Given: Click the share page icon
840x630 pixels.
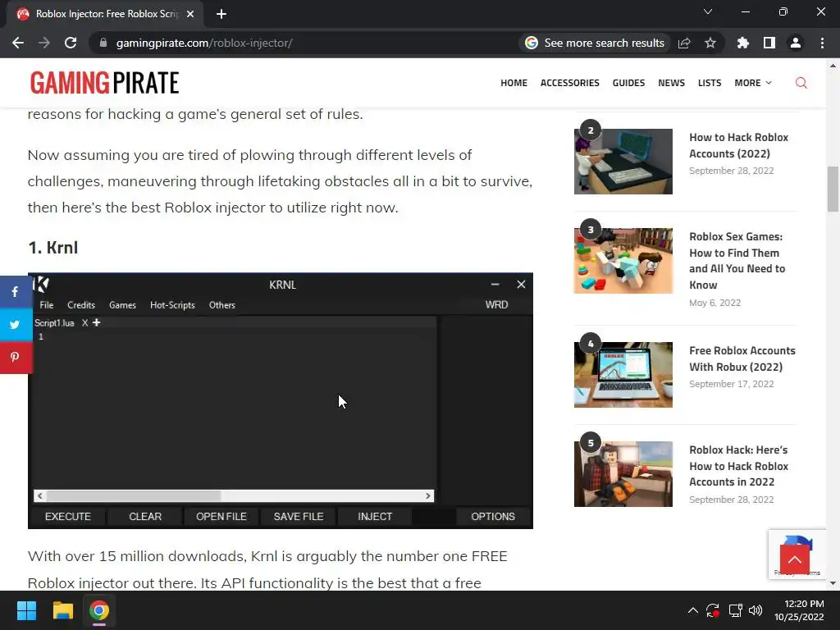Looking at the screenshot, I should pyautogui.click(x=684, y=43).
